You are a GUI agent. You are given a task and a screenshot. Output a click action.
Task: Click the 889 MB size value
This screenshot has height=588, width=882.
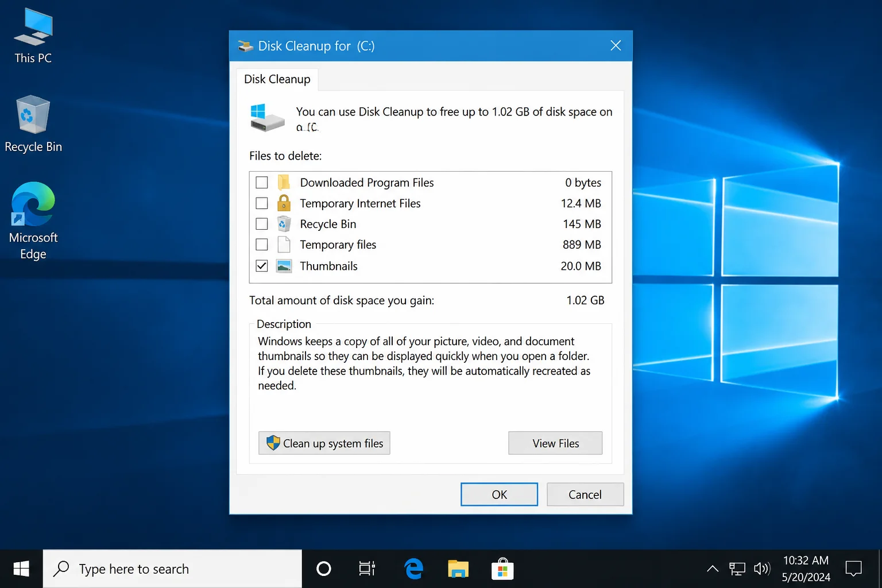[582, 245]
